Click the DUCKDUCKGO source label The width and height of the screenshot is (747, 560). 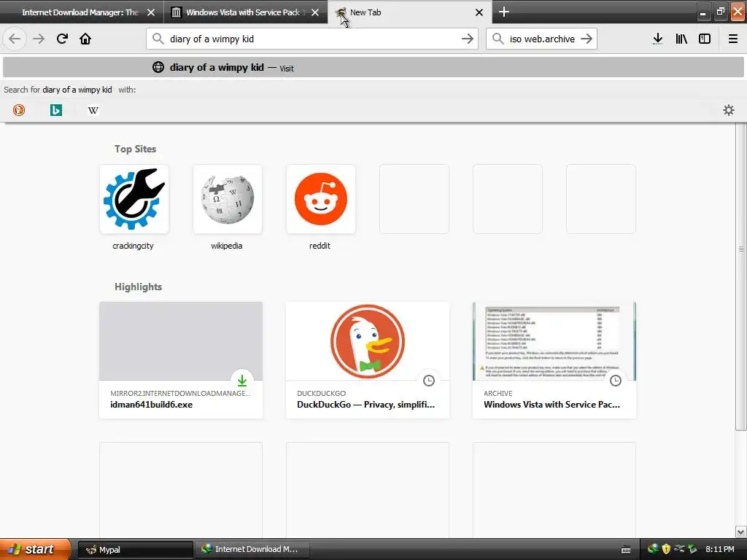coord(321,393)
